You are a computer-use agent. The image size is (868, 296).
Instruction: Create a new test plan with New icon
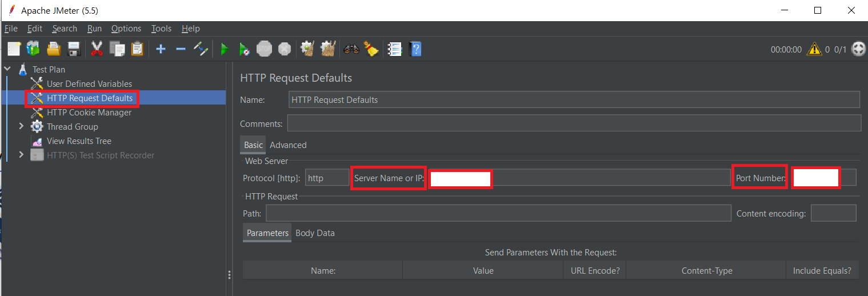click(x=14, y=49)
